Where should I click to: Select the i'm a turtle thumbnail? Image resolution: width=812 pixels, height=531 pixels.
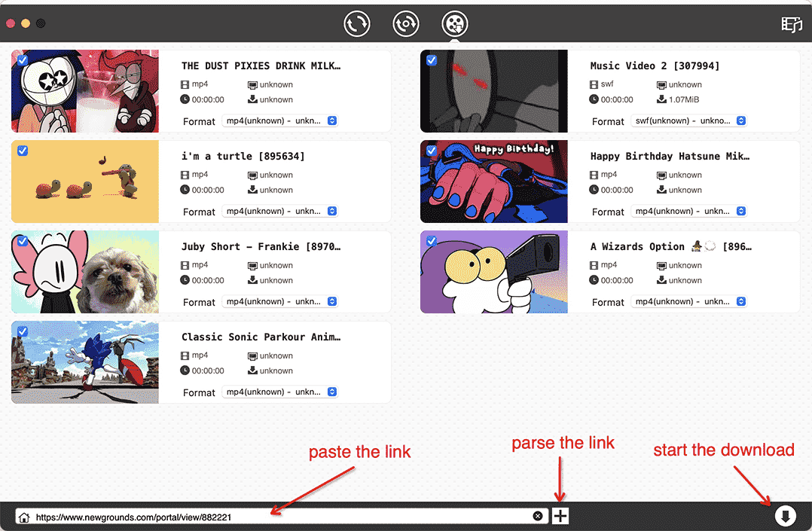85,182
